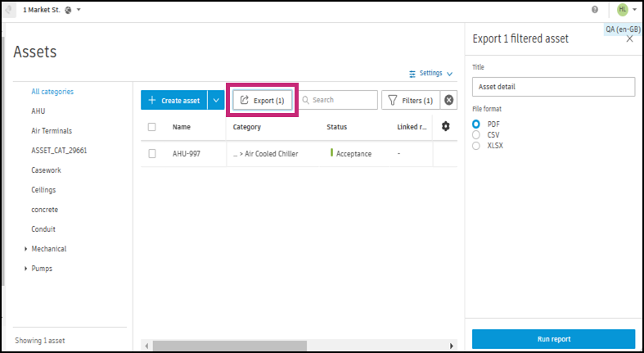Select the ASSET_CAT_29661 category

59,151
